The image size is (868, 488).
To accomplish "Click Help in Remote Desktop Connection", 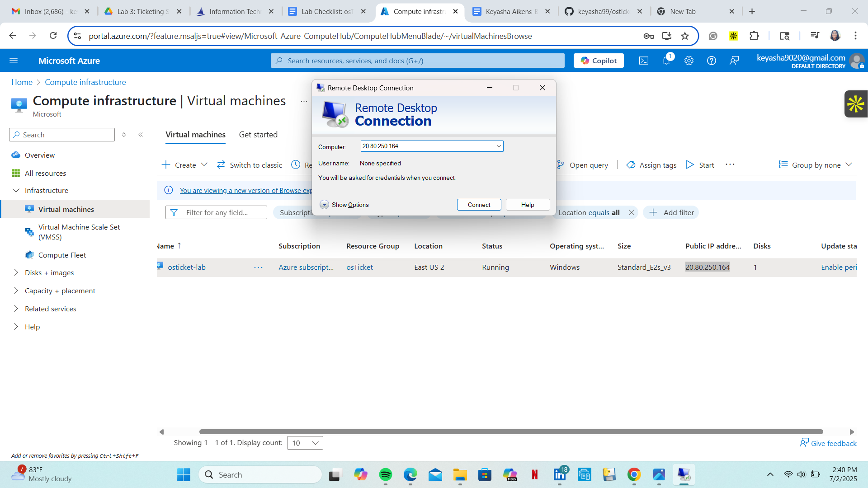I will point(528,205).
